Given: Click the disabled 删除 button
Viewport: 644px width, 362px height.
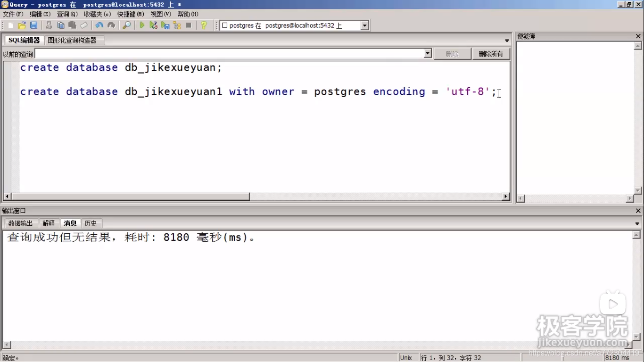Looking at the screenshot, I should point(452,54).
